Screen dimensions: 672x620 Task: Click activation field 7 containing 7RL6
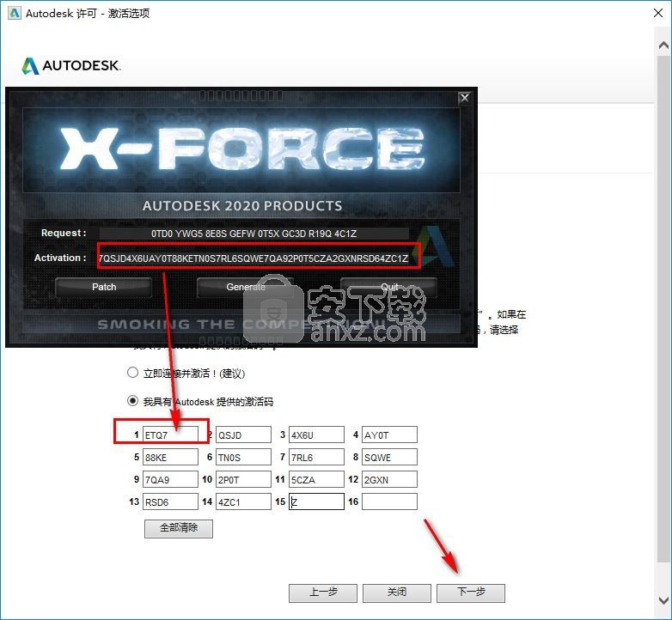pos(316,457)
